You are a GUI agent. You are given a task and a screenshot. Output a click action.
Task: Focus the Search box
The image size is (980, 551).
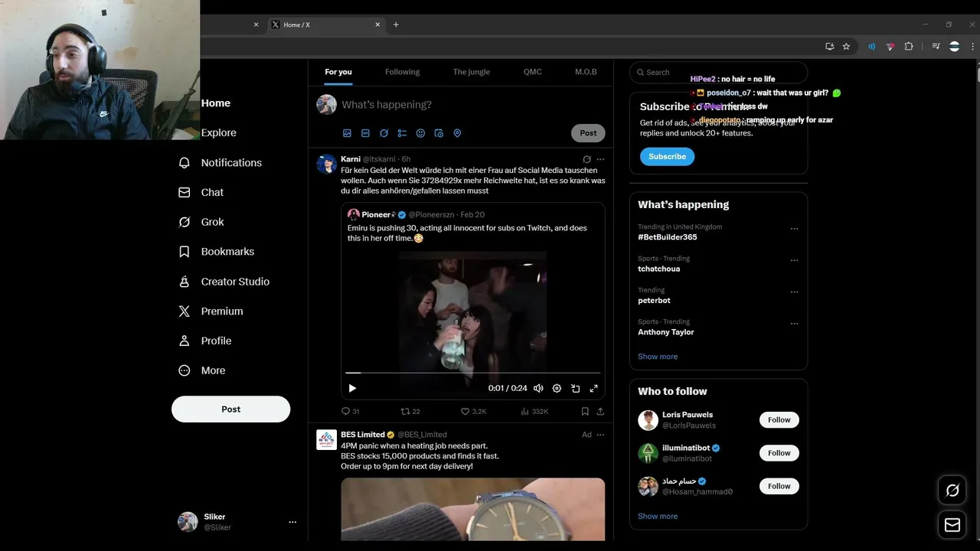pos(718,72)
